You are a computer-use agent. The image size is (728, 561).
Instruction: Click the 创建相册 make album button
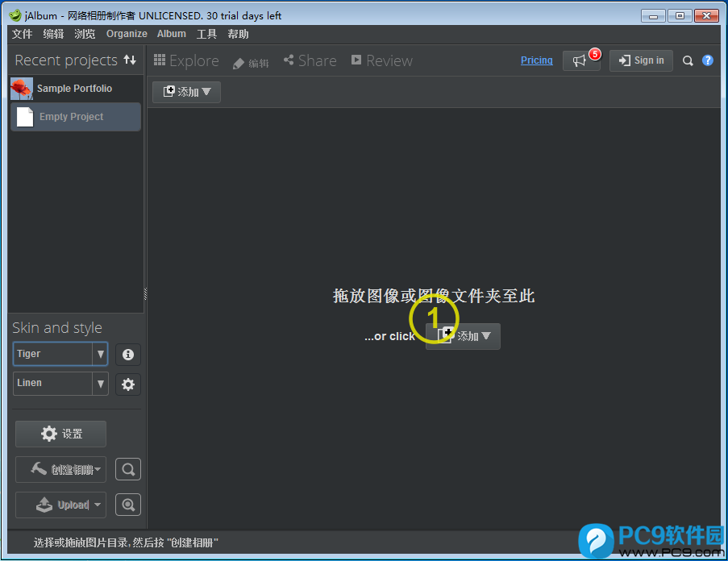point(60,470)
